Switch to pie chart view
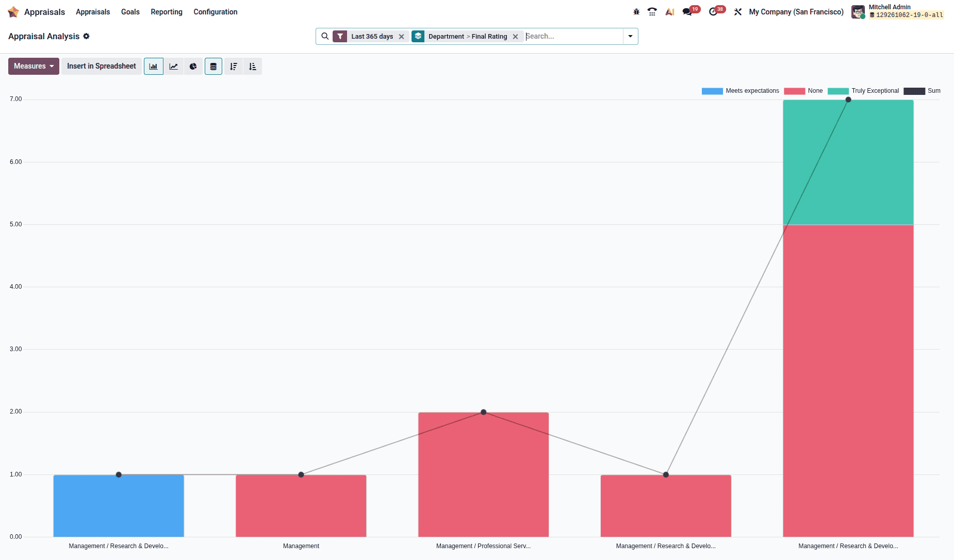 tap(193, 67)
